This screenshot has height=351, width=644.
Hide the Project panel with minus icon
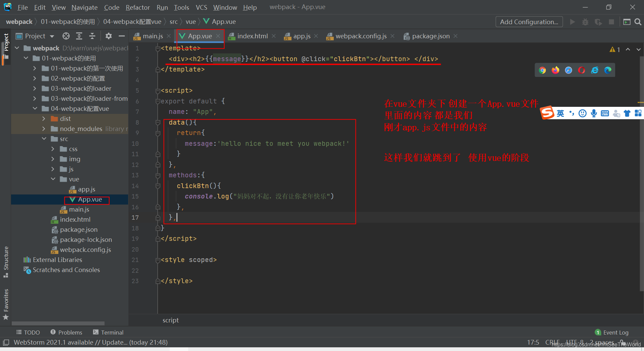122,36
